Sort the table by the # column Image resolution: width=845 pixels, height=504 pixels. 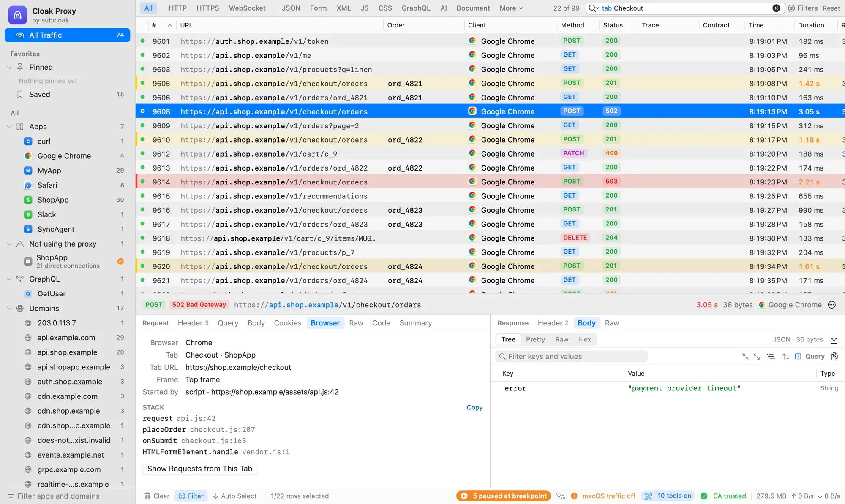[162, 25]
